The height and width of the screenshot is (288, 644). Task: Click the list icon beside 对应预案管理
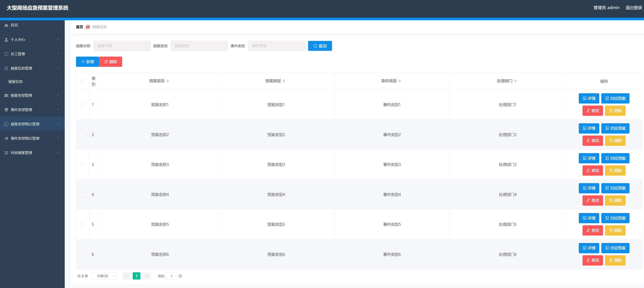(x=6, y=153)
